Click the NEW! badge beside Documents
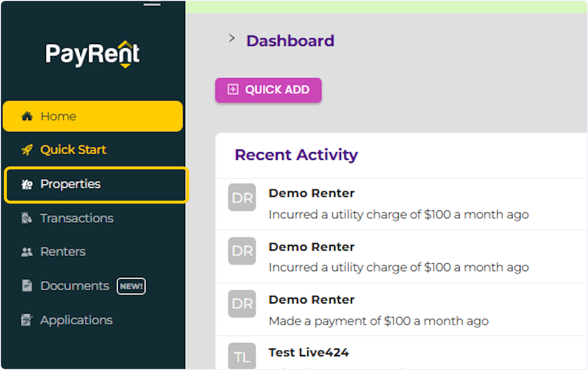Screen dimensions: 588x370 [131, 286]
